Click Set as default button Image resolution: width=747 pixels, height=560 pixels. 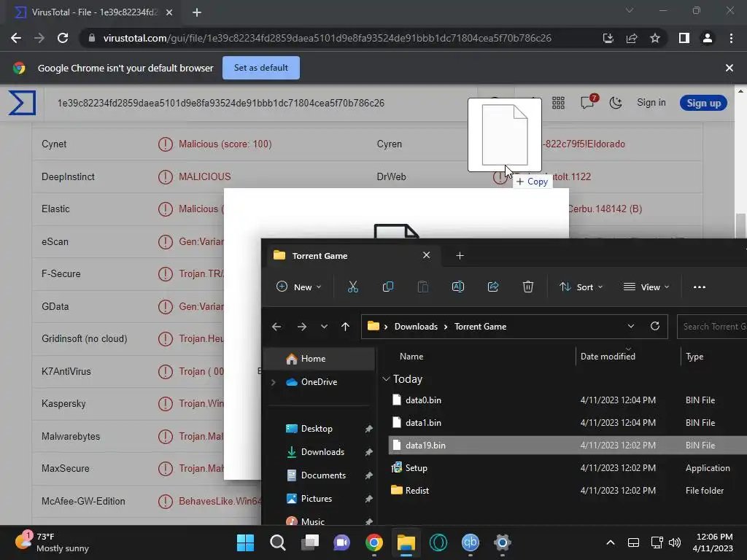point(261,68)
